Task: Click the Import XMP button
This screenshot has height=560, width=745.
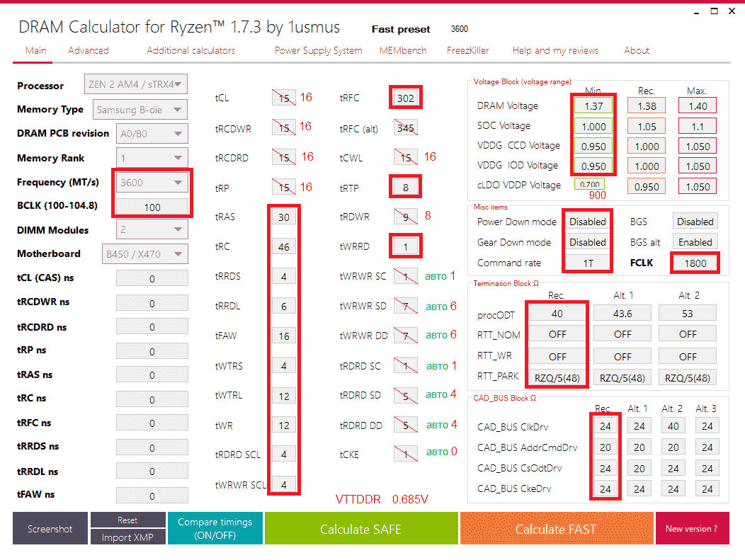Action: pyautogui.click(x=127, y=537)
